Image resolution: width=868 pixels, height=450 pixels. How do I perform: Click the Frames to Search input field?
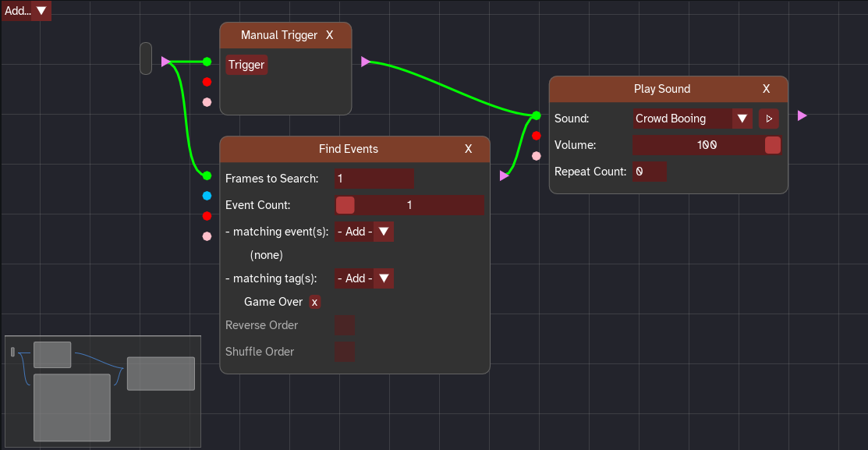coord(374,179)
